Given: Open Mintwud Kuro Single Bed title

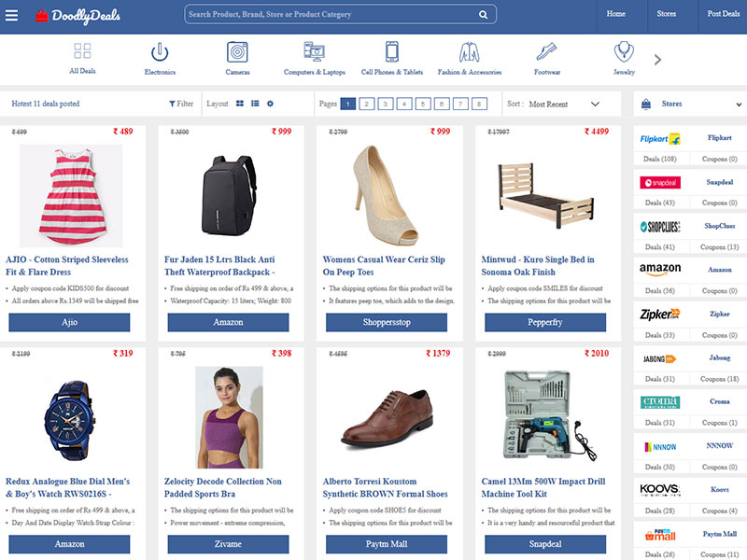Looking at the screenshot, I should coord(538,266).
